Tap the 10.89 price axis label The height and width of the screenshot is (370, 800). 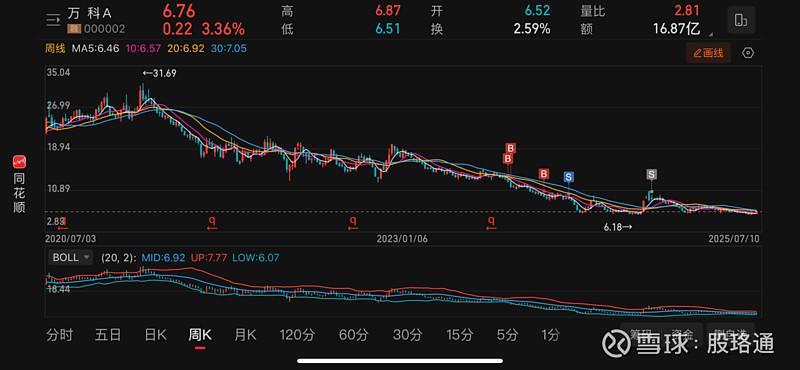click(58, 189)
